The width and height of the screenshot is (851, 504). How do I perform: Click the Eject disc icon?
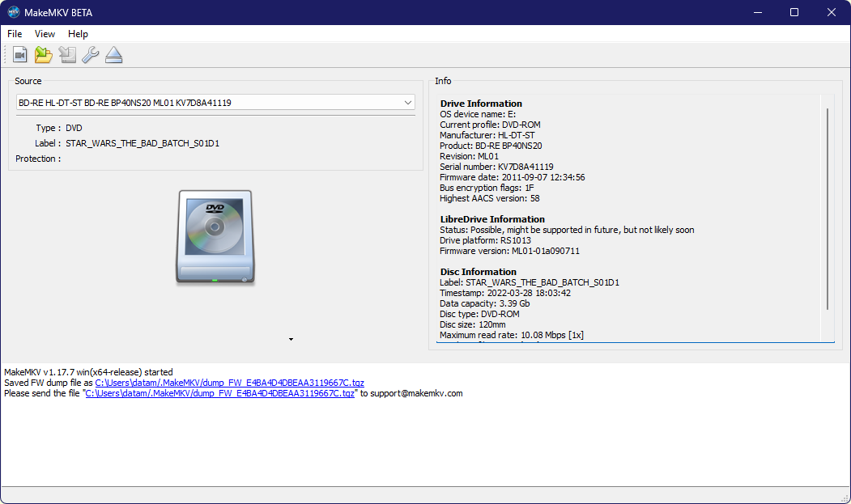(x=114, y=55)
